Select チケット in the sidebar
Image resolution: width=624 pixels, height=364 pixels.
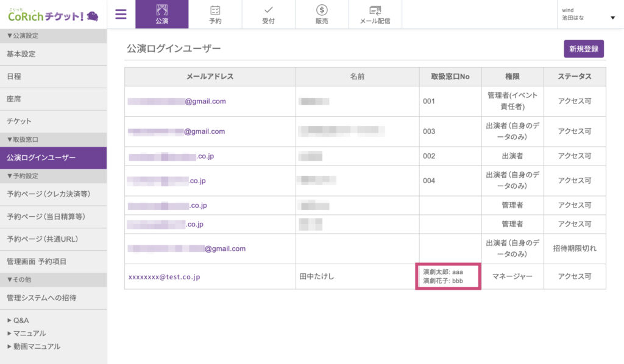tap(19, 121)
